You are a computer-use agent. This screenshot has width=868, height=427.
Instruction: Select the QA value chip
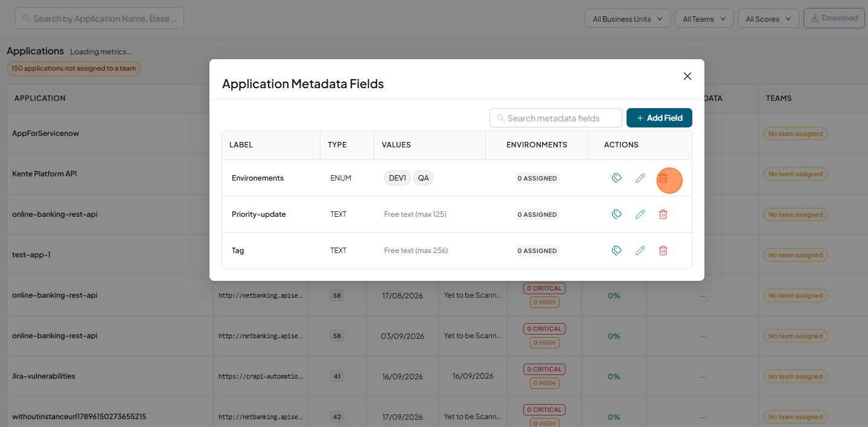pyautogui.click(x=423, y=178)
